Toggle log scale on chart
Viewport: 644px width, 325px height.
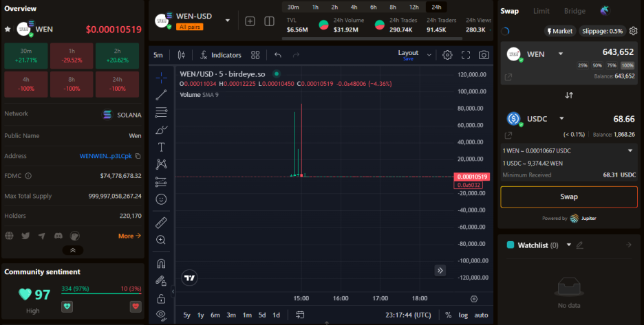[463, 315]
